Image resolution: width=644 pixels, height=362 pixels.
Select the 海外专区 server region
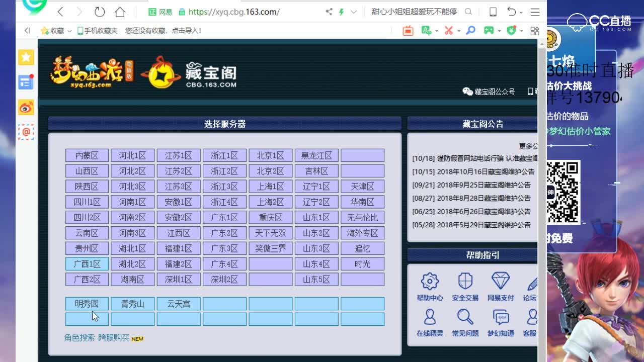(362, 233)
